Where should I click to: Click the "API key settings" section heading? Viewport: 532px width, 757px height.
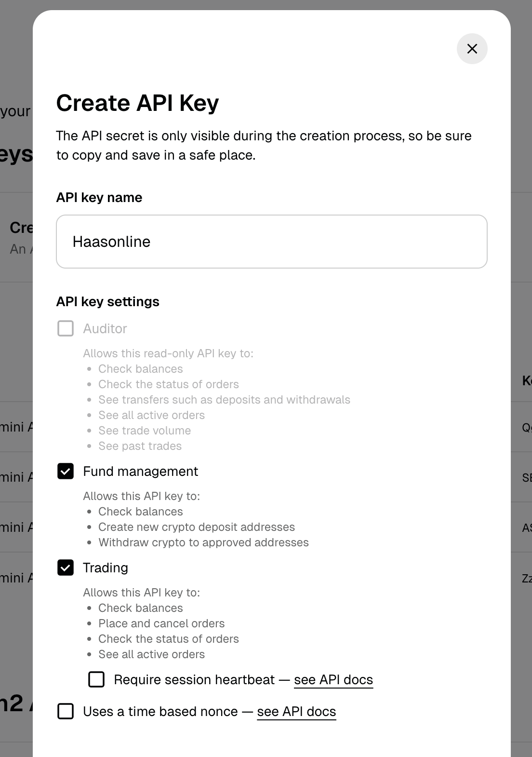click(107, 301)
